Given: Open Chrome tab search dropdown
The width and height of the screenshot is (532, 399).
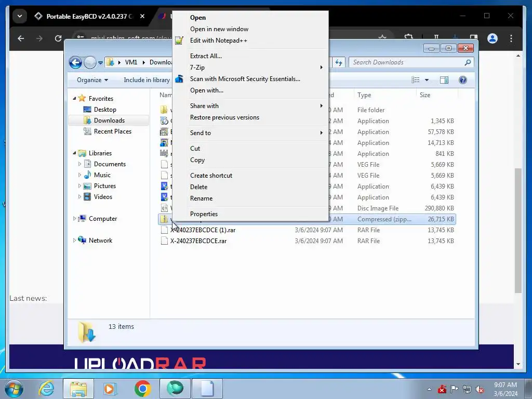Looking at the screenshot, I should tap(20, 16).
